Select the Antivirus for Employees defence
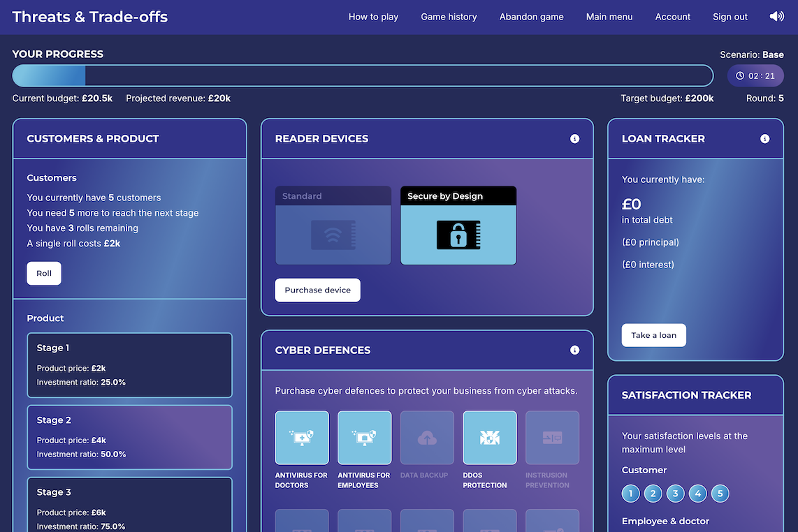The width and height of the screenshot is (798, 532). (x=364, y=438)
